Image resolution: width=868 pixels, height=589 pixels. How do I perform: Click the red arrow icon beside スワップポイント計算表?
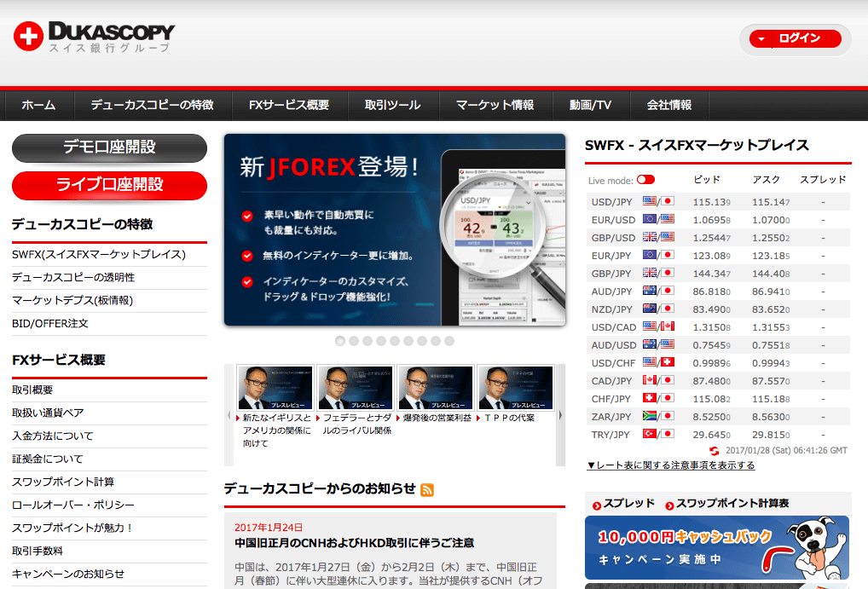[x=669, y=505]
